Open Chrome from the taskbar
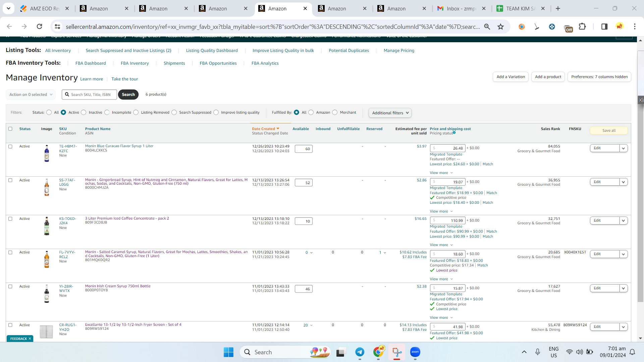 pyautogui.click(x=378, y=352)
